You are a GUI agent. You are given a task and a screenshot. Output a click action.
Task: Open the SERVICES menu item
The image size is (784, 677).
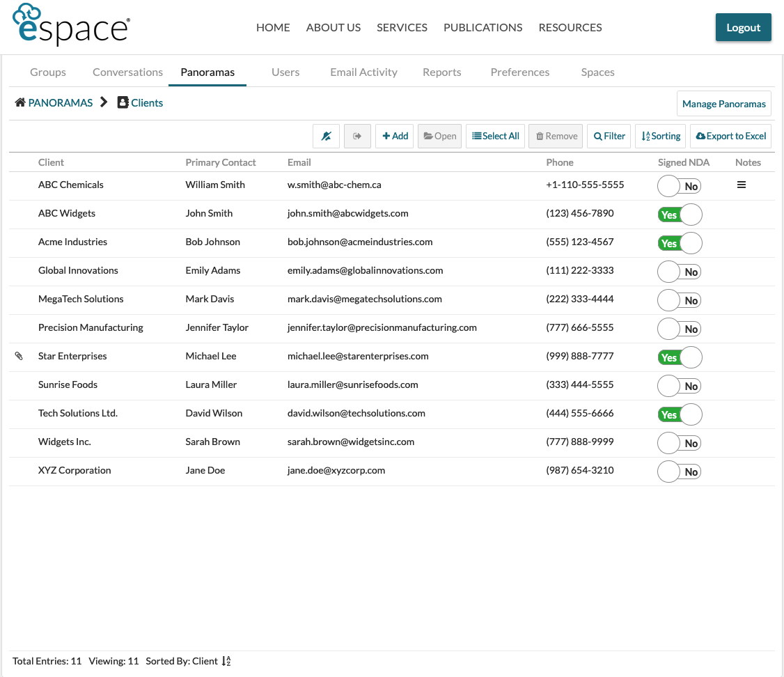pos(402,27)
